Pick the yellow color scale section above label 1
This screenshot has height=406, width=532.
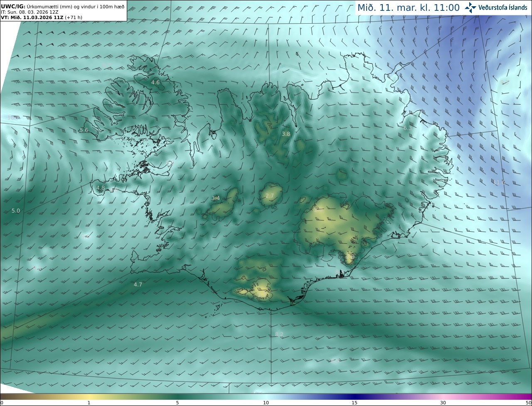point(89,396)
